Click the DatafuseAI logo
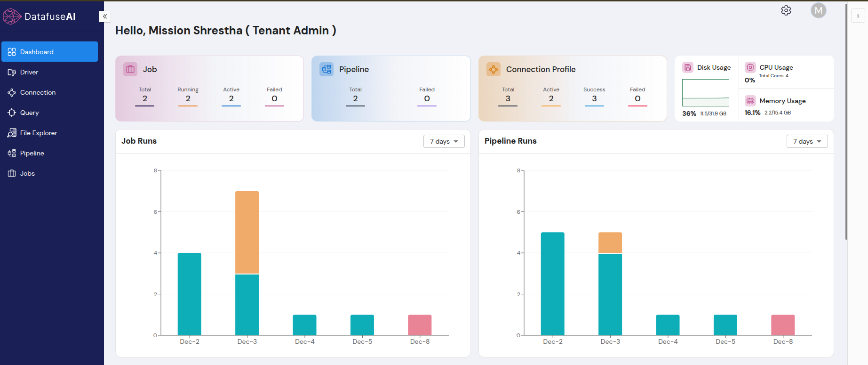868x365 pixels. [39, 16]
